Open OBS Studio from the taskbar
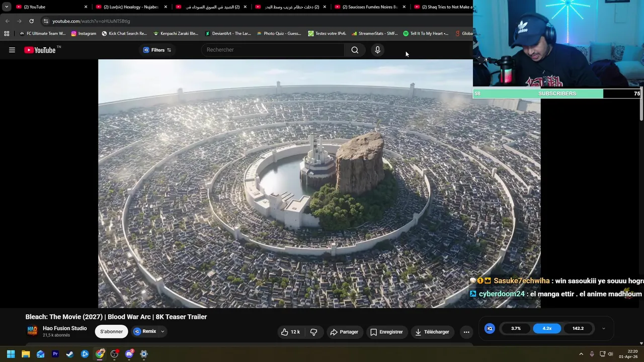 tap(114, 354)
